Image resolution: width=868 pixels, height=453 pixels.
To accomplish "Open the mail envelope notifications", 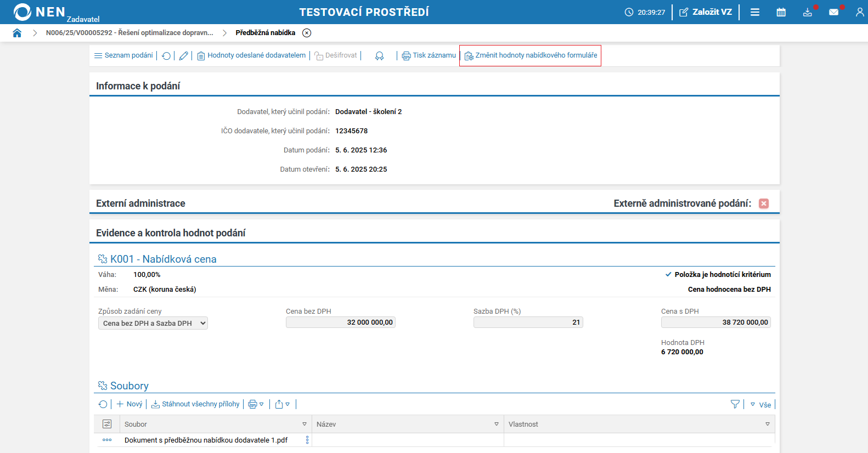I will tap(833, 12).
